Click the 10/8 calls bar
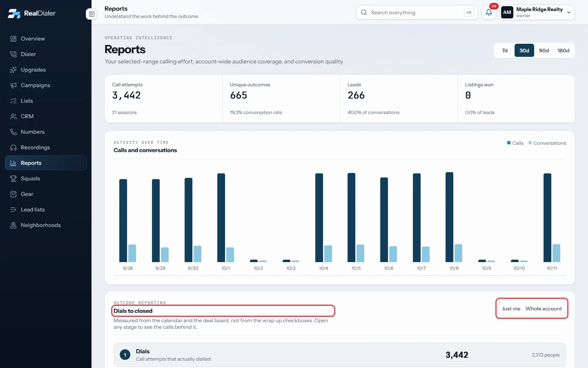 click(449, 217)
